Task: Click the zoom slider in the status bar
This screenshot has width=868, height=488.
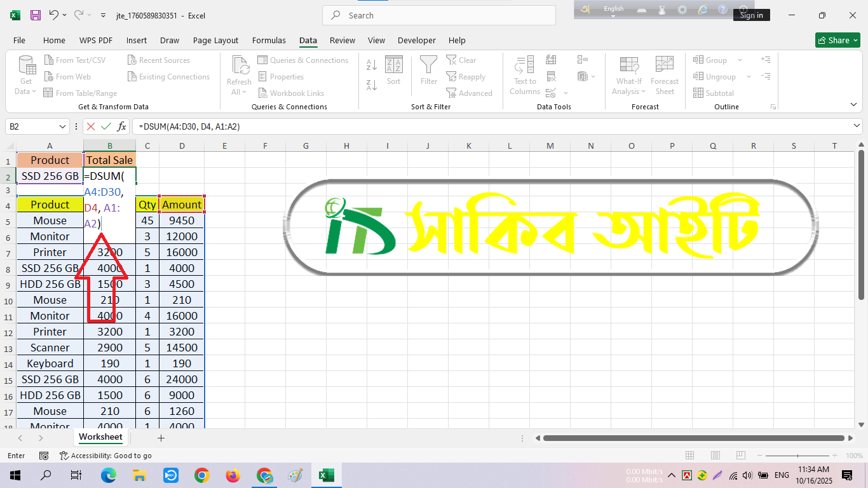Action: [798, 456]
